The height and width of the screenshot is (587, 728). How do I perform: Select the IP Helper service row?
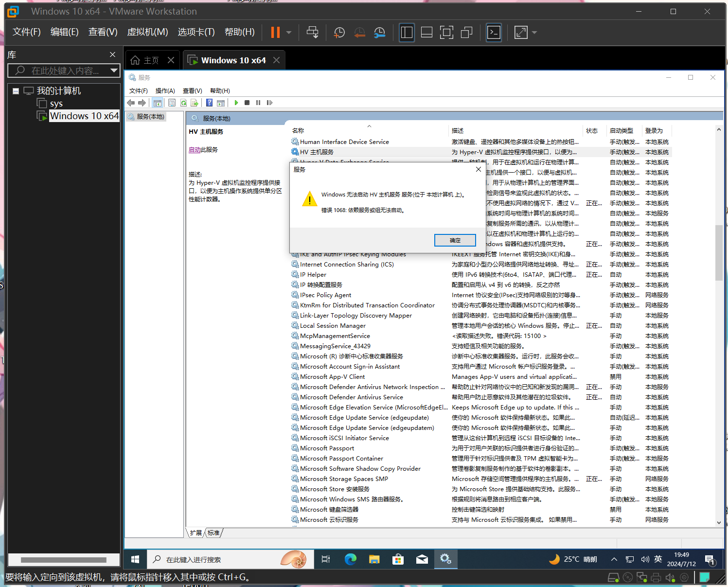(x=481, y=275)
